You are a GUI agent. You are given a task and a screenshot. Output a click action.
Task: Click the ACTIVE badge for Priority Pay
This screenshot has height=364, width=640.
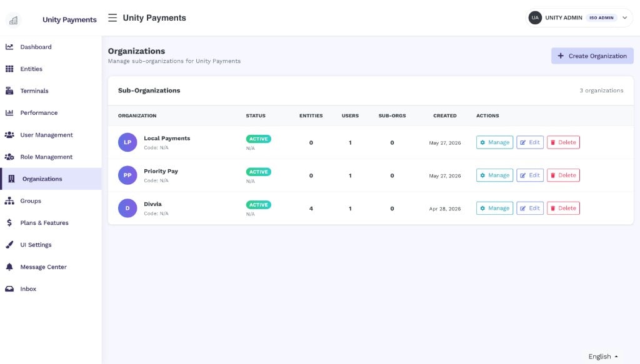click(x=258, y=172)
